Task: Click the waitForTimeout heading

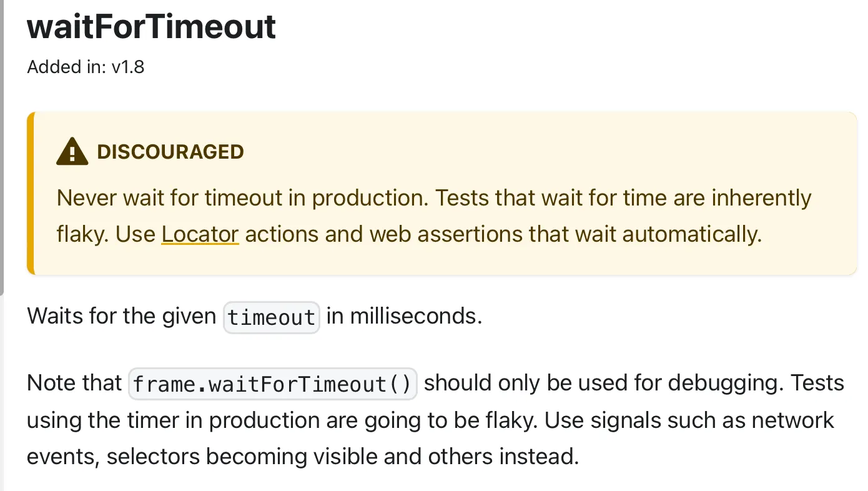Action: pyautogui.click(x=151, y=26)
